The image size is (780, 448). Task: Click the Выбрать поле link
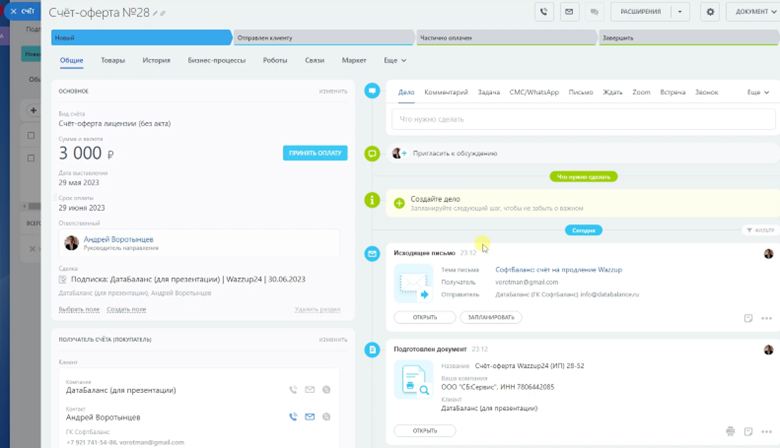[x=79, y=309]
